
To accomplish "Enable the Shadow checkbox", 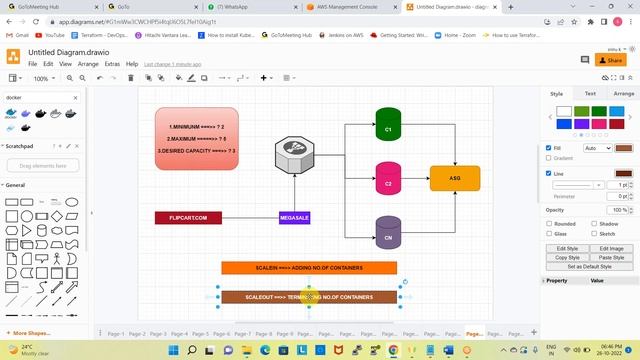I will [594, 224].
